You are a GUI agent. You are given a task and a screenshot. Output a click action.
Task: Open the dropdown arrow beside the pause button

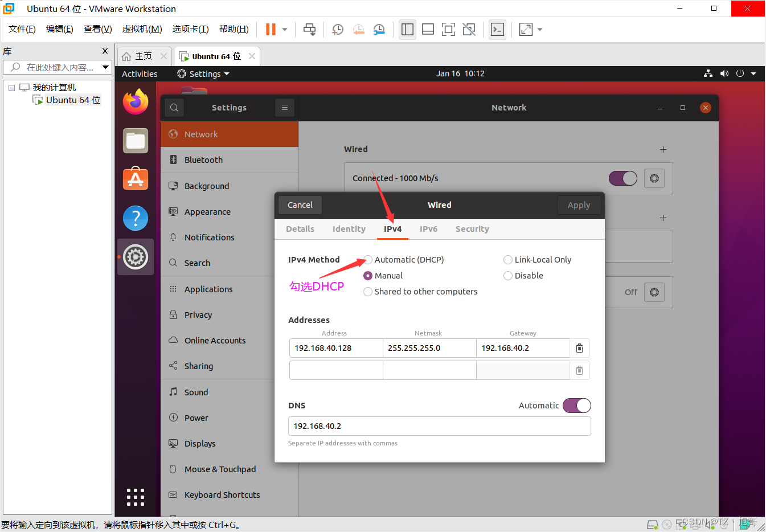[x=285, y=30]
